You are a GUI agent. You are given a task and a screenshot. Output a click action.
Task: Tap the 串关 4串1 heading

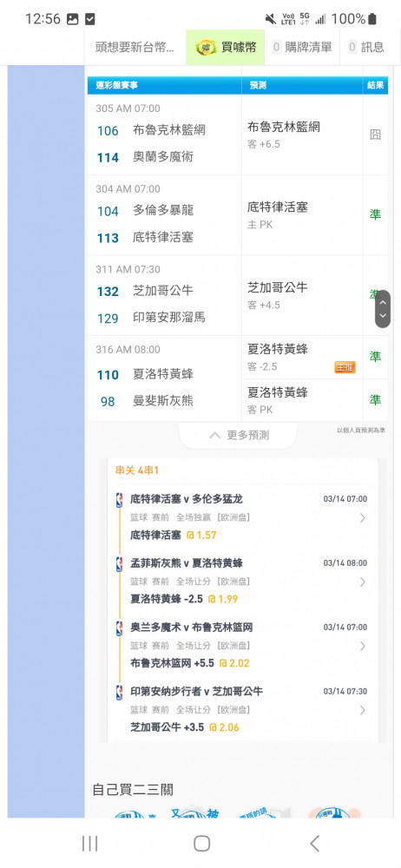pyautogui.click(x=137, y=470)
